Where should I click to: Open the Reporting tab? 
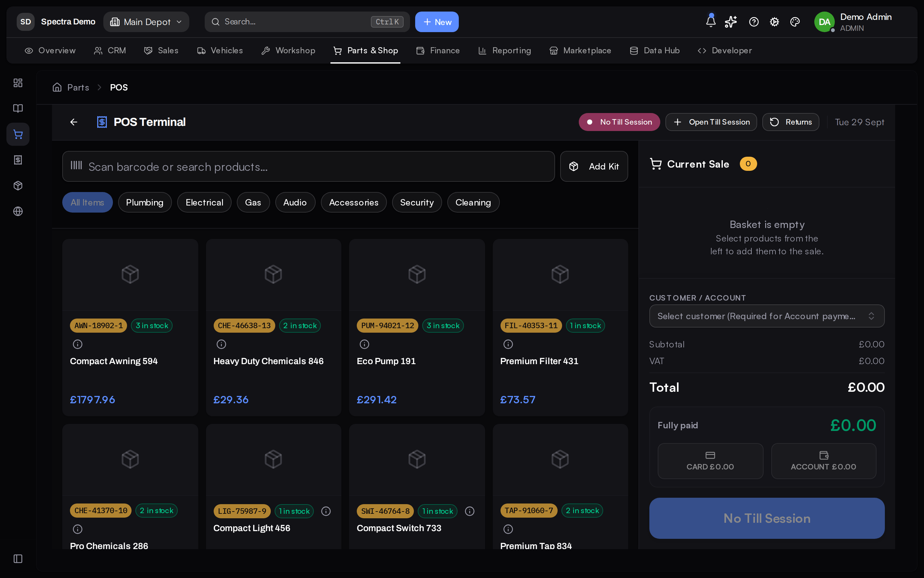[504, 50]
